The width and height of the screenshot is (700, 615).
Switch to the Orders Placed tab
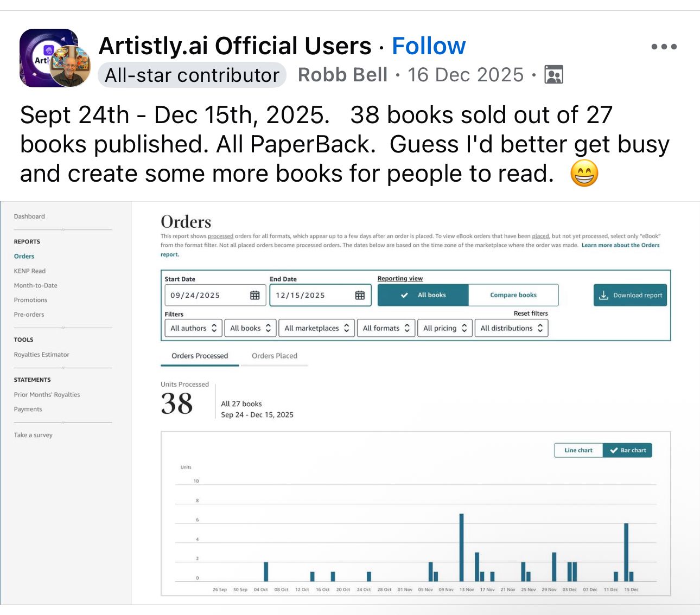(x=275, y=356)
